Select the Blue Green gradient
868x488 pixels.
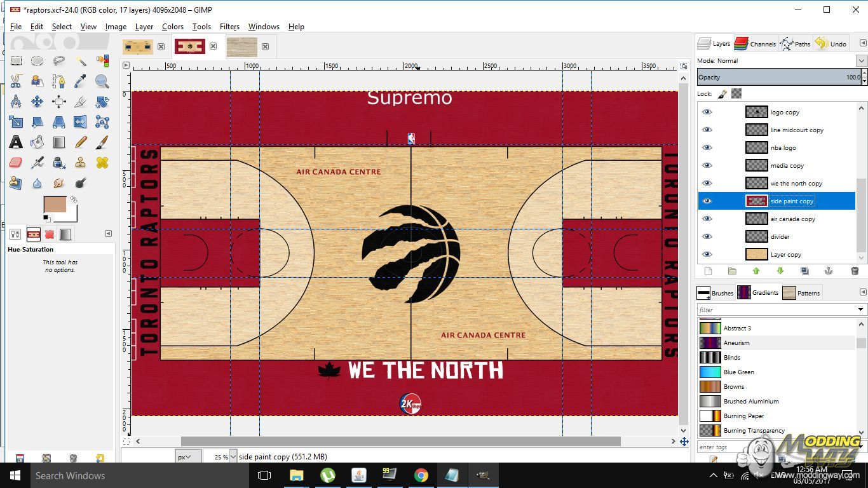coord(738,372)
